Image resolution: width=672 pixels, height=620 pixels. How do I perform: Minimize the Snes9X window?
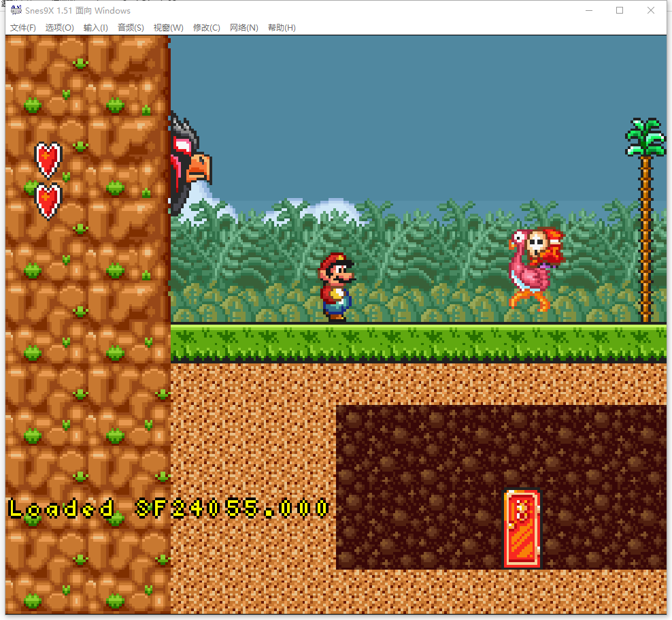[589, 10]
